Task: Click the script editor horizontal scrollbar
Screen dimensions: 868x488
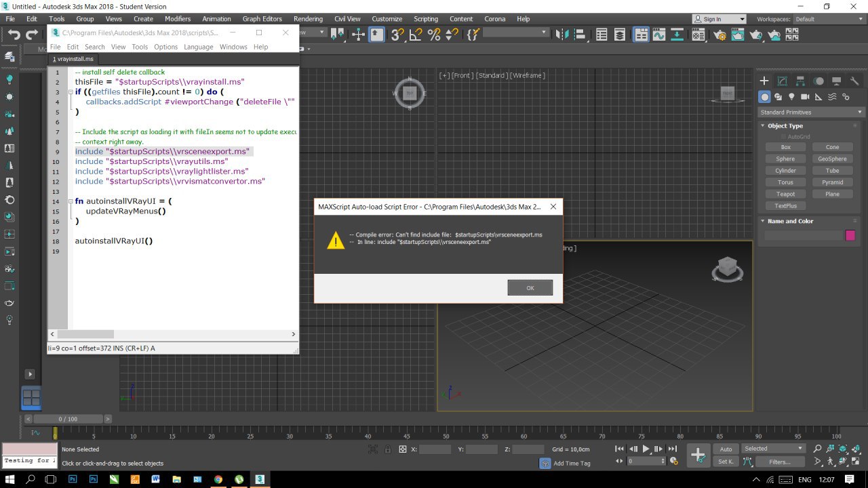Action: click(x=173, y=334)
